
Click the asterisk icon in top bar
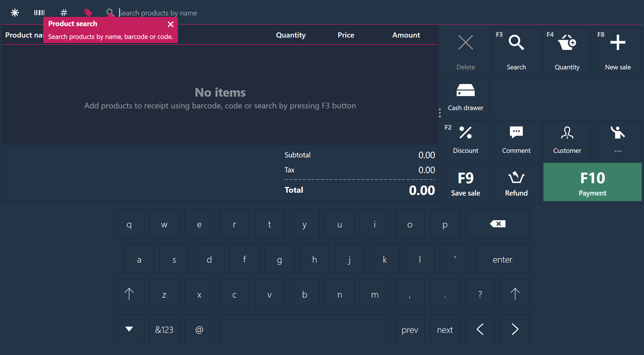15,13
